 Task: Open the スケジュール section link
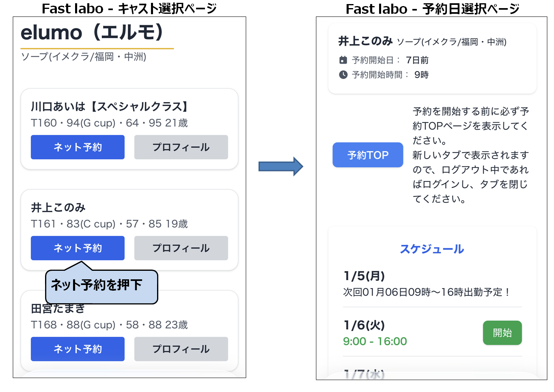click(x=432, y=249)
